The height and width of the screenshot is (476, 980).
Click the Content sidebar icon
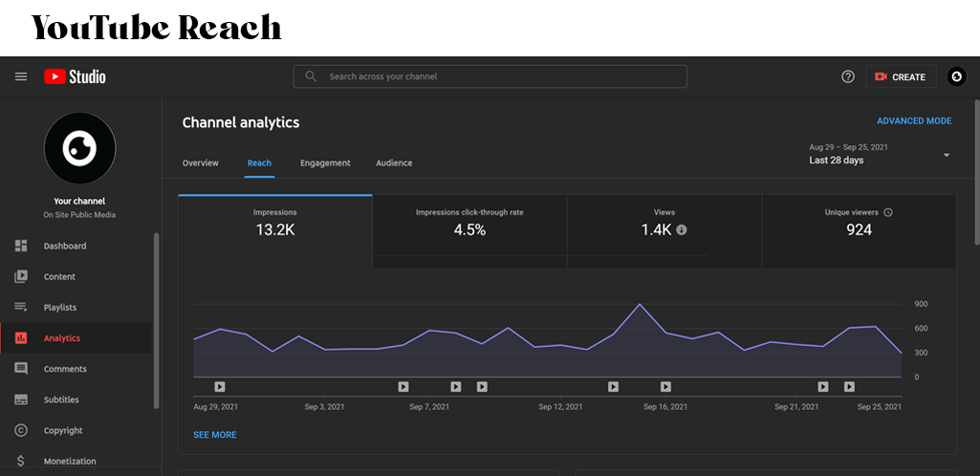(21, 277)
